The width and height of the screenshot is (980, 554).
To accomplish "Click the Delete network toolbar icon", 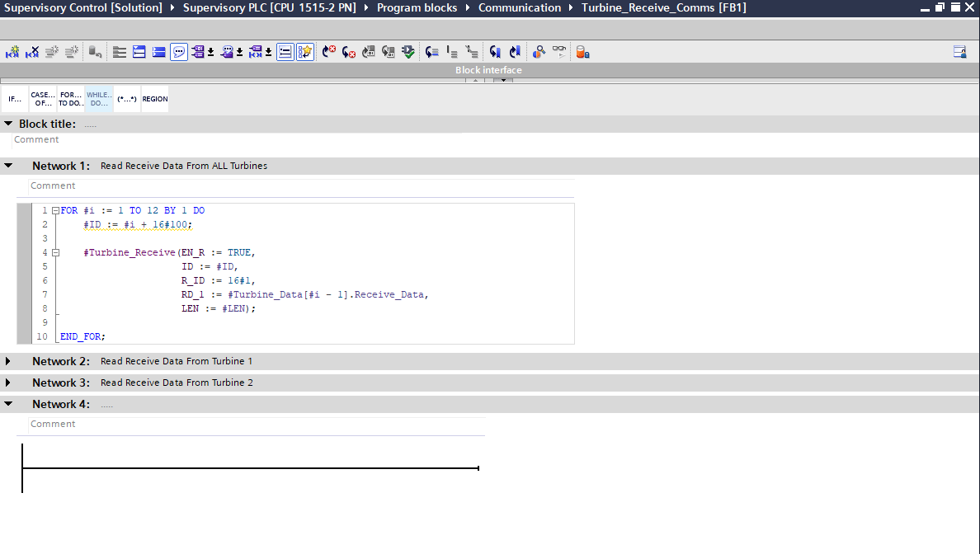I will click(32, 52).
